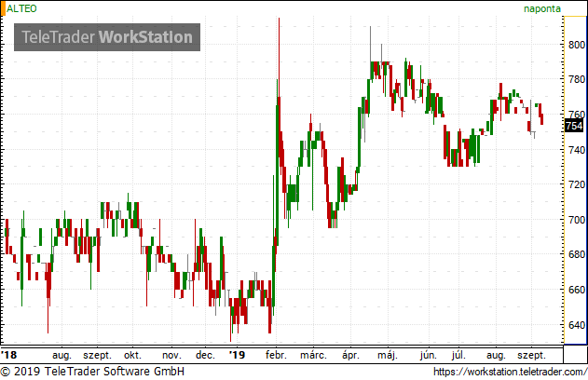Click the 760 price axis label
The width and height of the screenshot is (588, 380).
coord(577,115)
